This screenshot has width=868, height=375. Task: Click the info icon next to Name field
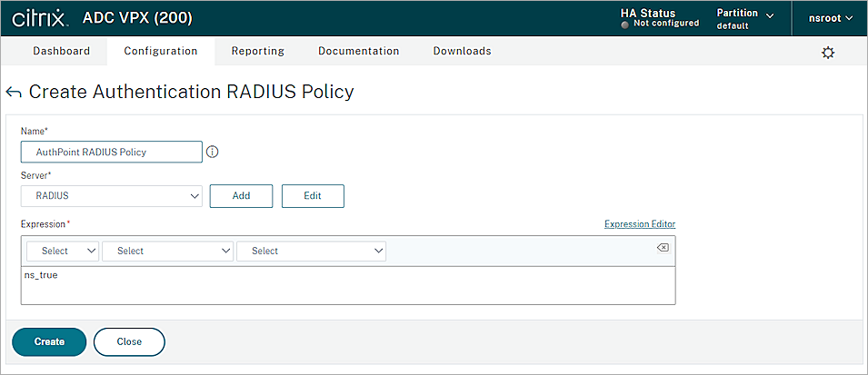(213, 152)
